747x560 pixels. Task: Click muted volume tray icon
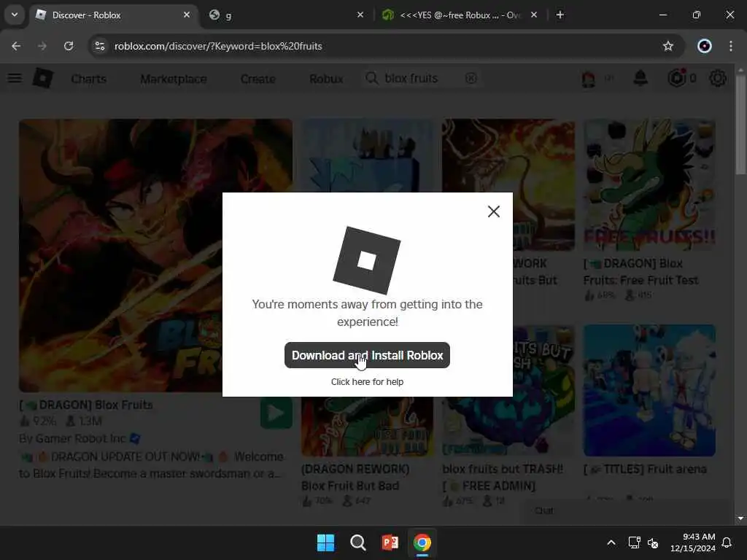coord(653,542)
